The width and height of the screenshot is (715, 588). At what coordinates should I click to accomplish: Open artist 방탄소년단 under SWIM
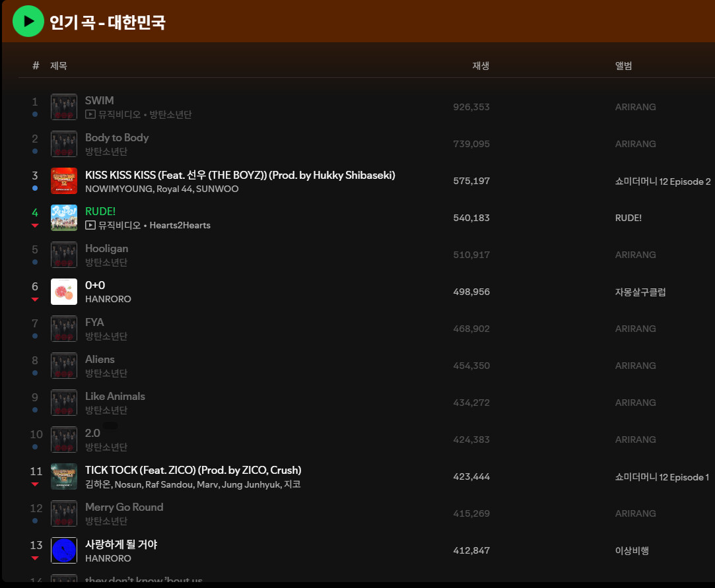coord(170,114)
